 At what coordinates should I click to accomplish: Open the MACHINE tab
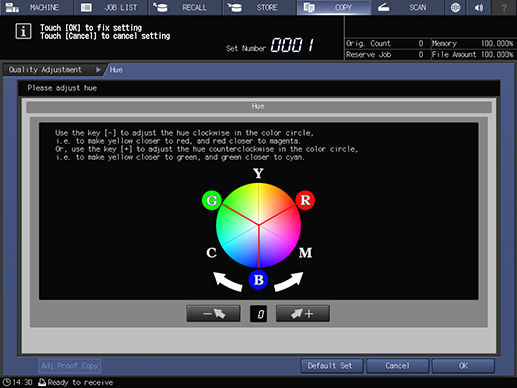coord(36,7)
